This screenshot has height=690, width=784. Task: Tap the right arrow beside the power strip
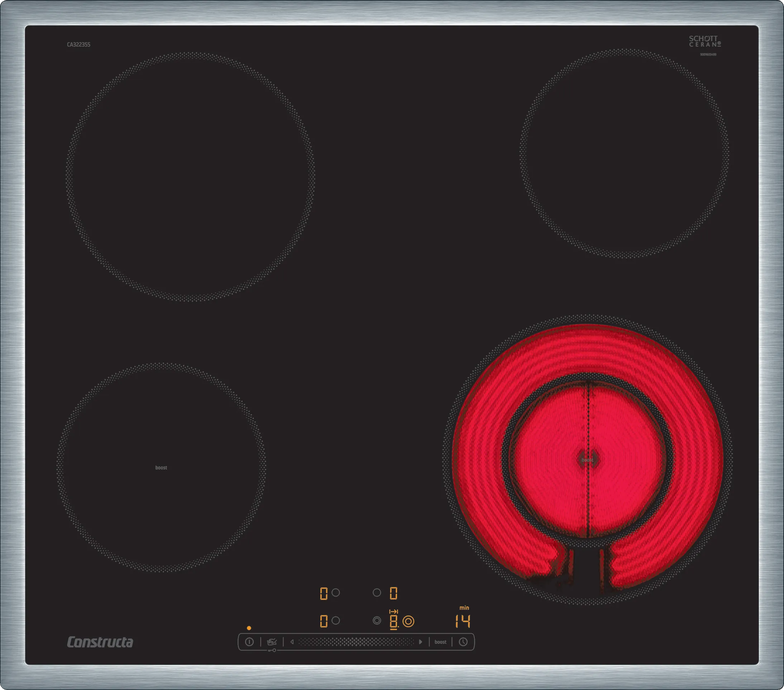(x=420, y=642)
